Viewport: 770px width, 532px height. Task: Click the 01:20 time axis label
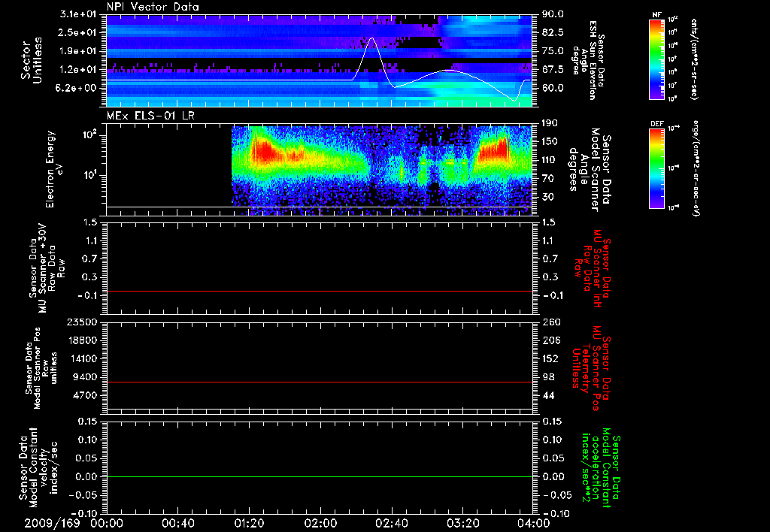(250, 523)
